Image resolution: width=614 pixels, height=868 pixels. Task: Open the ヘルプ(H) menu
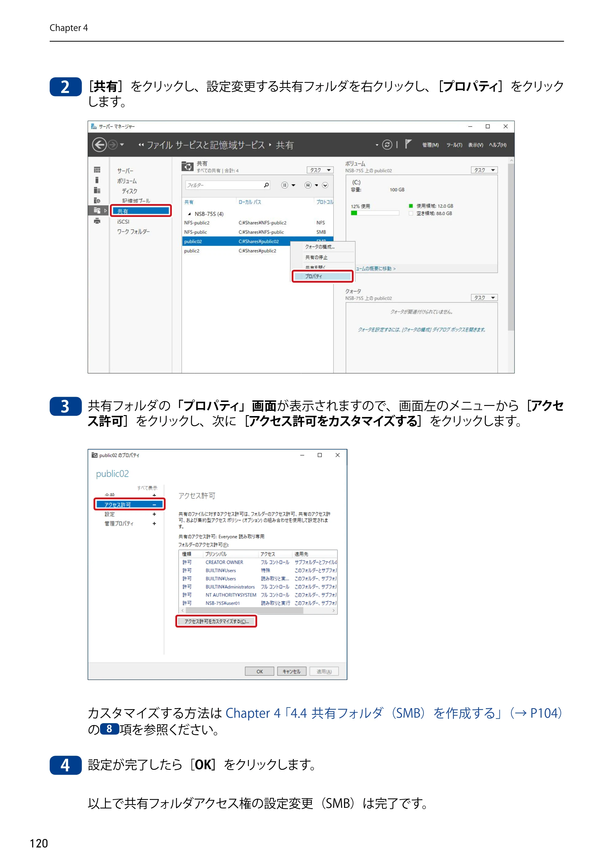tap(498, 145)
